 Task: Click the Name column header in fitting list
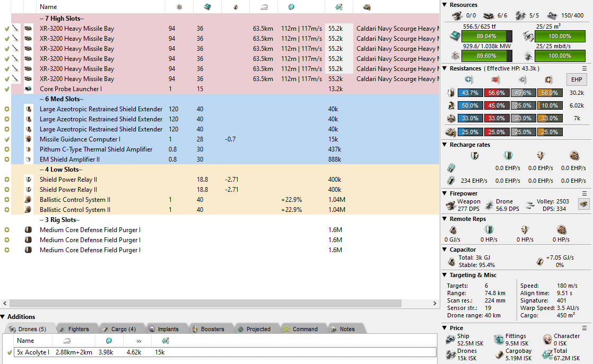click(x=48, y=7)
